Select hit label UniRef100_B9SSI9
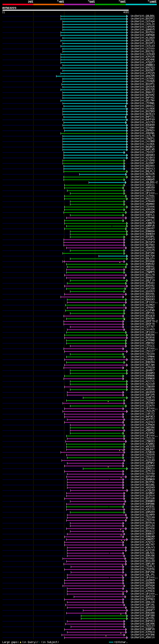159x644 pixels. pyautogui.click(x=143, y=596)
